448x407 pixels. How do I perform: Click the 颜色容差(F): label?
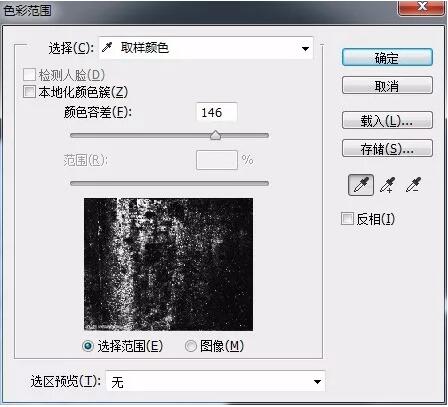98,112
